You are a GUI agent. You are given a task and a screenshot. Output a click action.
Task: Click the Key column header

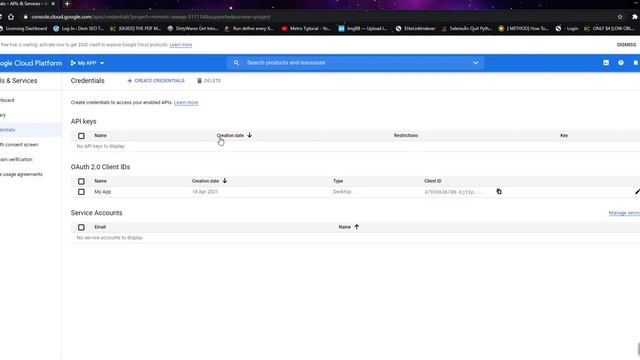pos(564,136)
